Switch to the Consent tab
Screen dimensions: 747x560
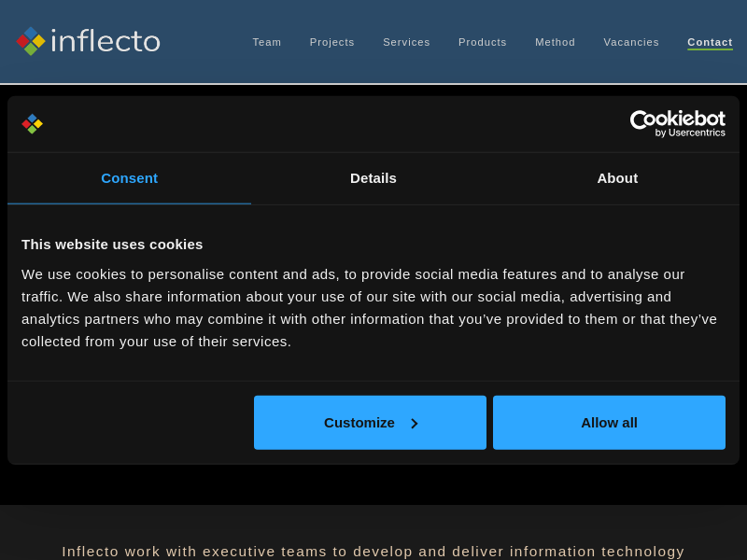click(129, 178)
